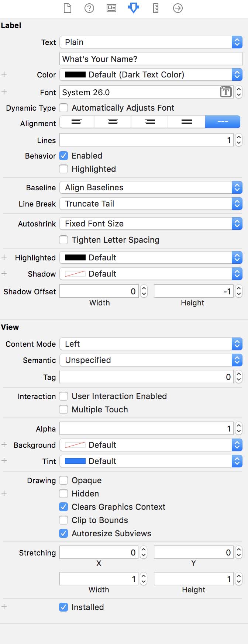Viewport: 248px width, 644px height.
Task: Toggle the Highlighted behavior checkbox
Action: click(64, 169)
